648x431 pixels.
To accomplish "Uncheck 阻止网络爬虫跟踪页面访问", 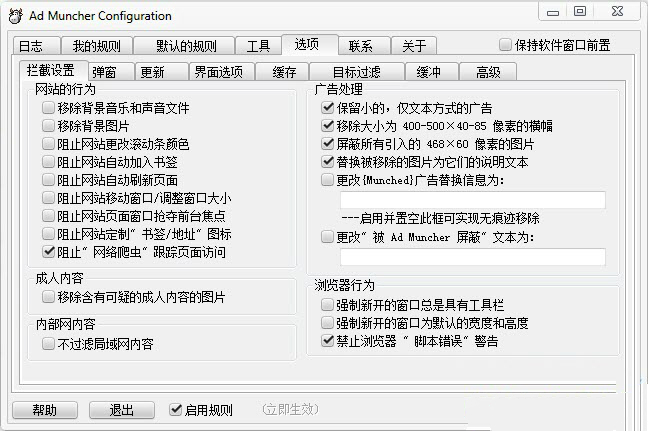I will (x=48, y=252).
